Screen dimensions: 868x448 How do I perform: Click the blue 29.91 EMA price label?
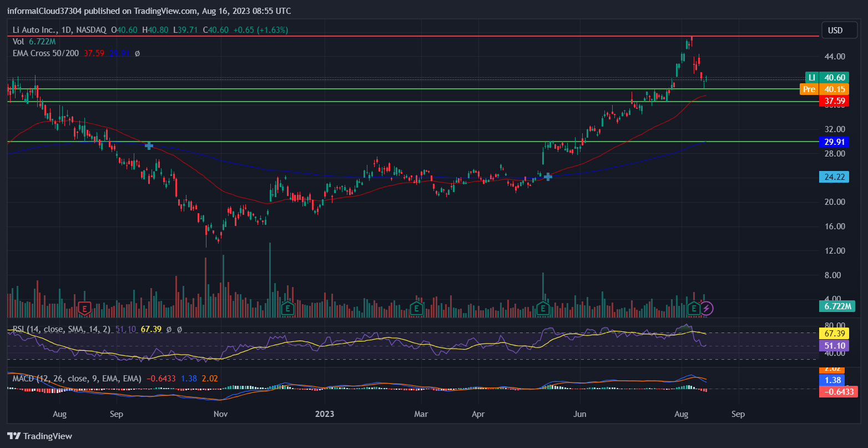coord(834,142)
